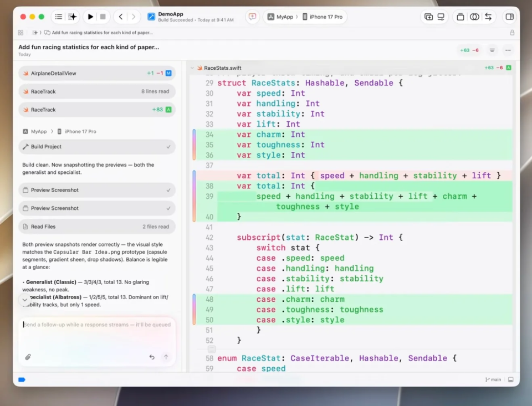
Task: Open the Read Files 2 files read row
Action: (97, 227)
